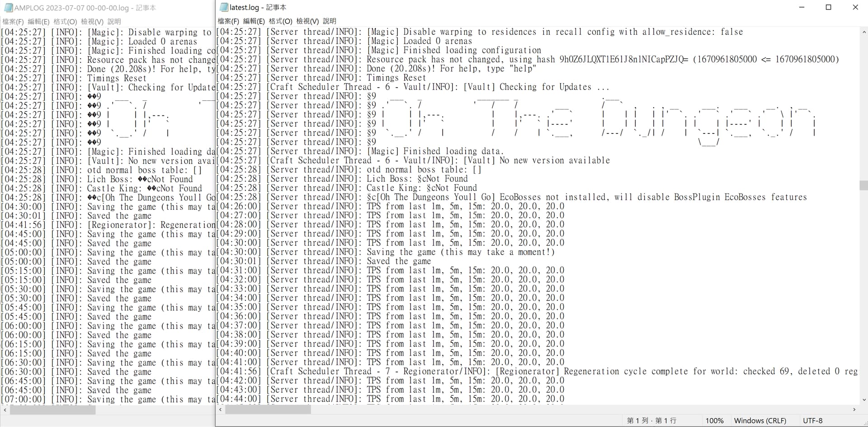This screenshot has height=427, width=868.
Task: Click '[Magic]: Loaded 0 arenas' in AMPLOG window
Action: [99, 41]
